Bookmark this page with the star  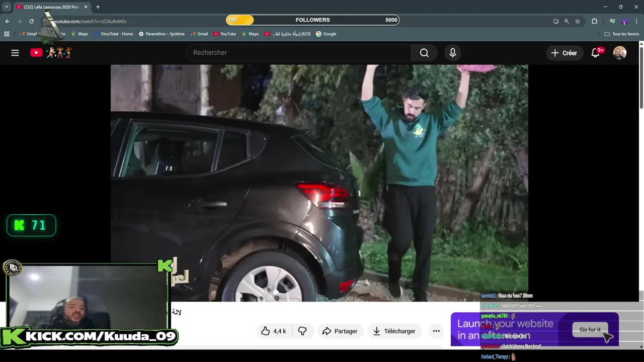point(578,21)
